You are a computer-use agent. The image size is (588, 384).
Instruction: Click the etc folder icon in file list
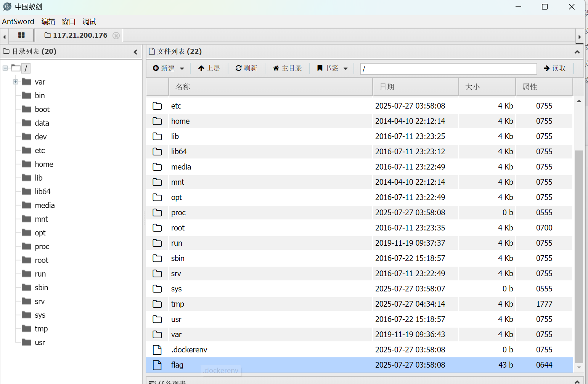(x=157, y=106)
